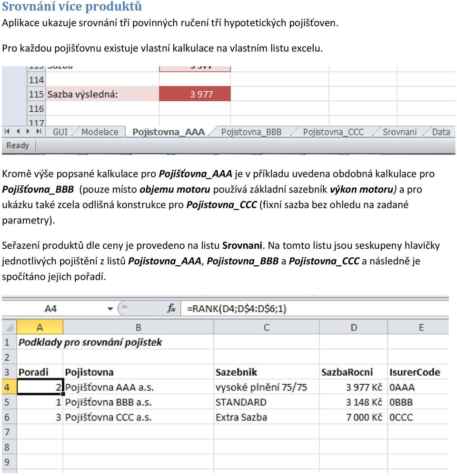This screenshot has height=476, width=457.
Task: Click the 'Srovnání více produktů' heading
Action: [72, 7]
